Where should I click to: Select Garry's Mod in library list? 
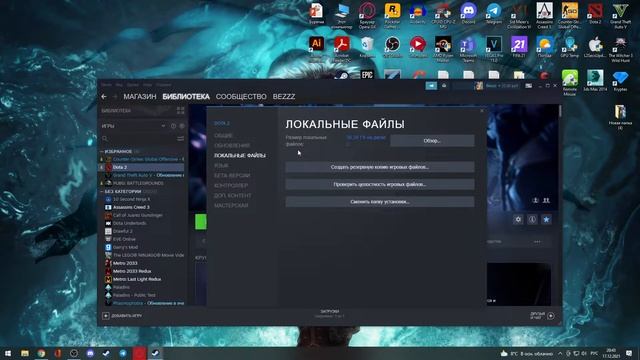pos(142,247)
